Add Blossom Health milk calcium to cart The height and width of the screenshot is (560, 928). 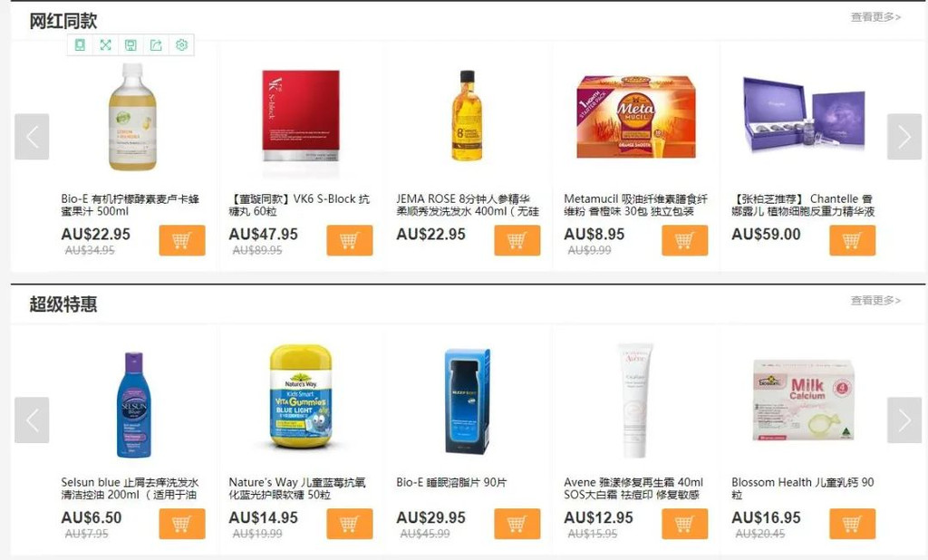click(852, 524)
